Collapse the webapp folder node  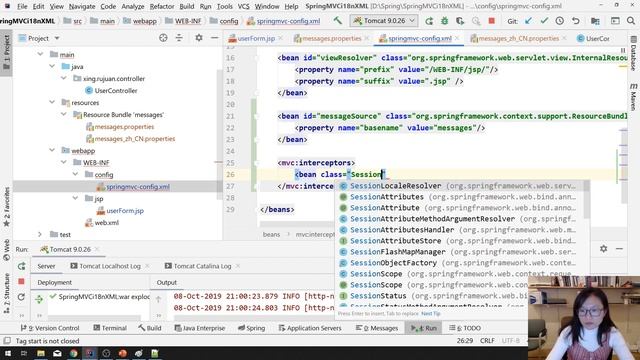click(52, 150)
